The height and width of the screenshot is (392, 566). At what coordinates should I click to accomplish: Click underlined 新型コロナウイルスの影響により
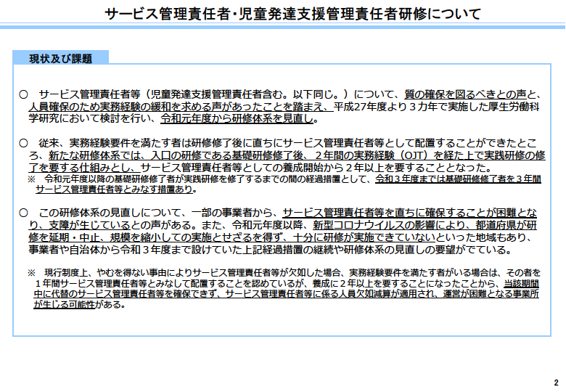tap(389, 225)
